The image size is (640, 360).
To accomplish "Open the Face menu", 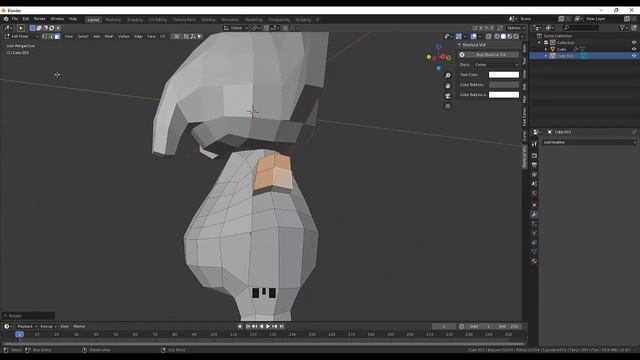I will (x=151, y=36).
